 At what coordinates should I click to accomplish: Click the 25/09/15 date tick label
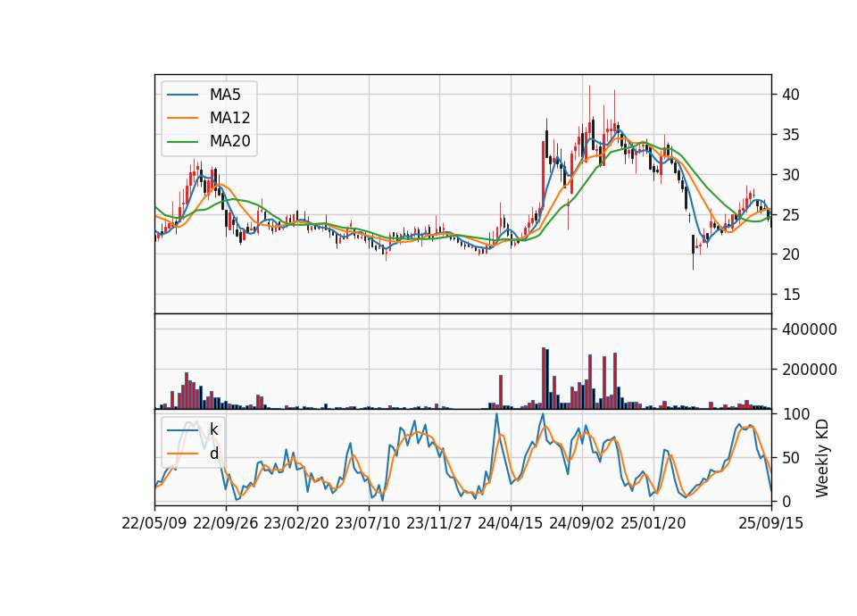(771, 523)
